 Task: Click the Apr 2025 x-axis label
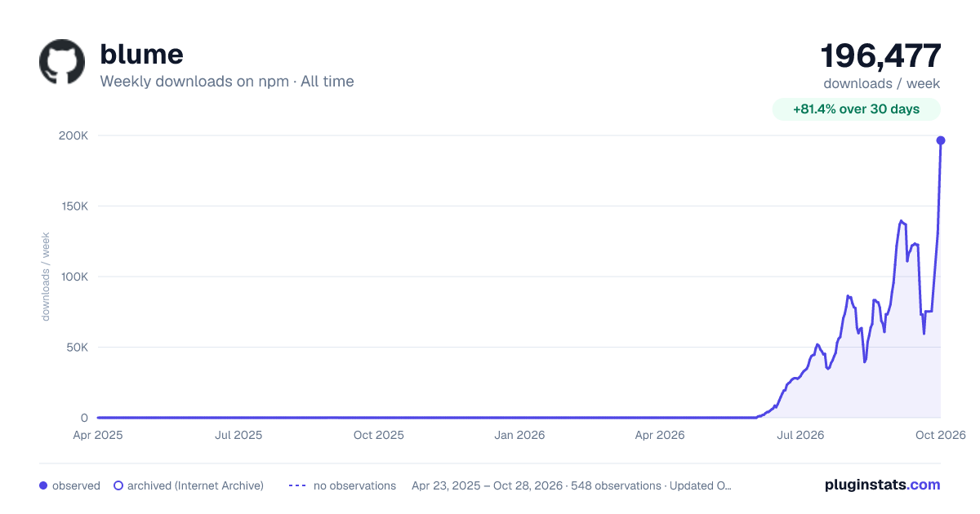[98, 435]
